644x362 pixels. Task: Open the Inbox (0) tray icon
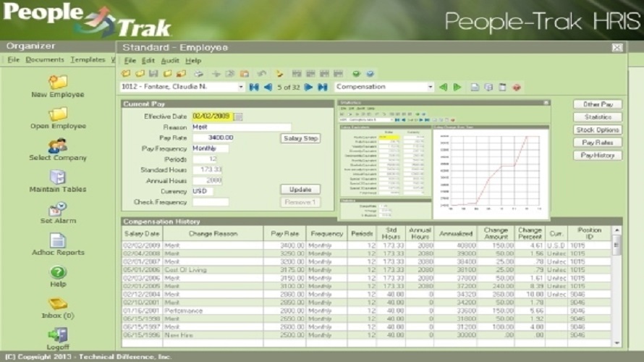pos(57,304)
